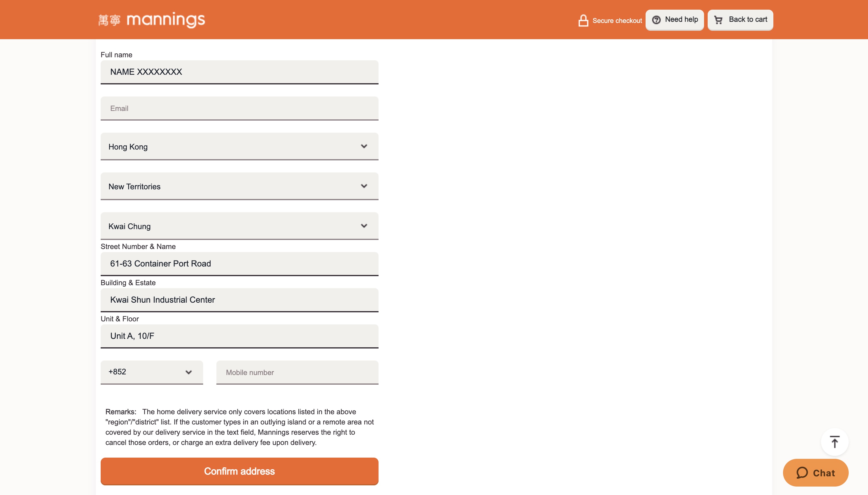Click the Street Number & Name field

(x=239, y=264)
